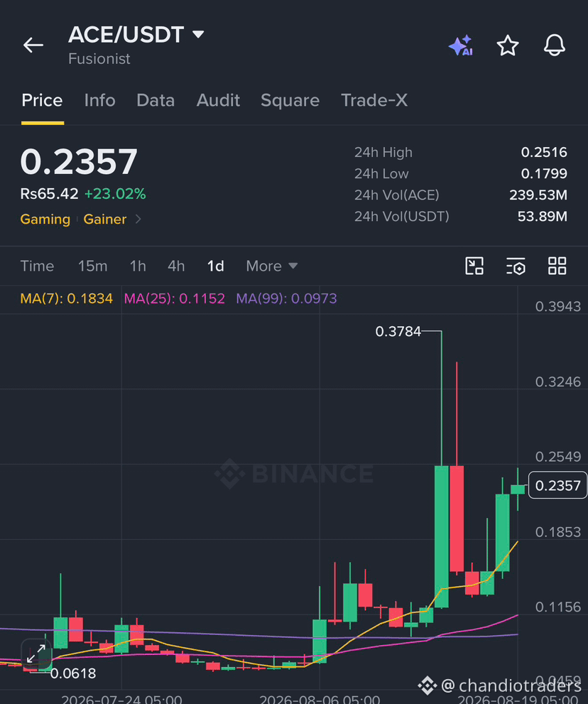Open the chart drawing tools icon
The height and width of the screenshot is (704, 588).
[474, 266]
